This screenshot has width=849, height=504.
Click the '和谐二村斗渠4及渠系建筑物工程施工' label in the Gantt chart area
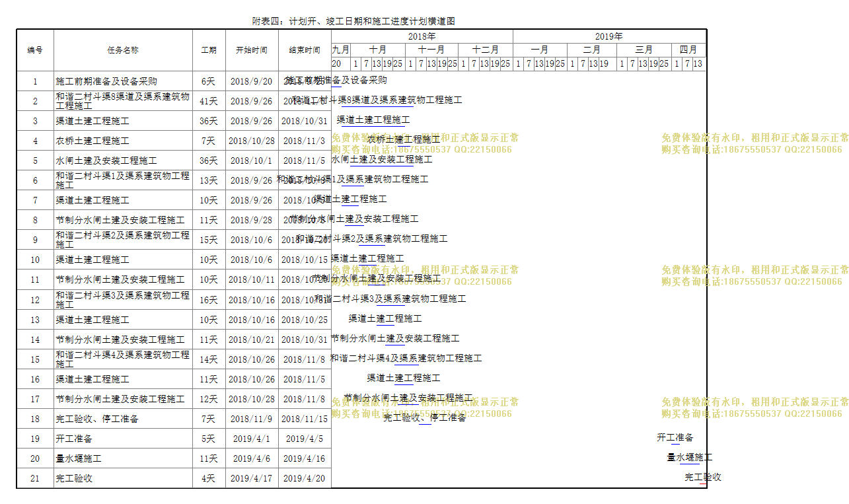click(406, 358)
